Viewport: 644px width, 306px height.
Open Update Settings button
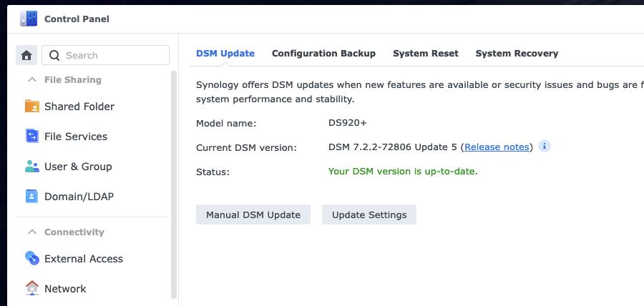pyautogui.click(x=369, y=214)
